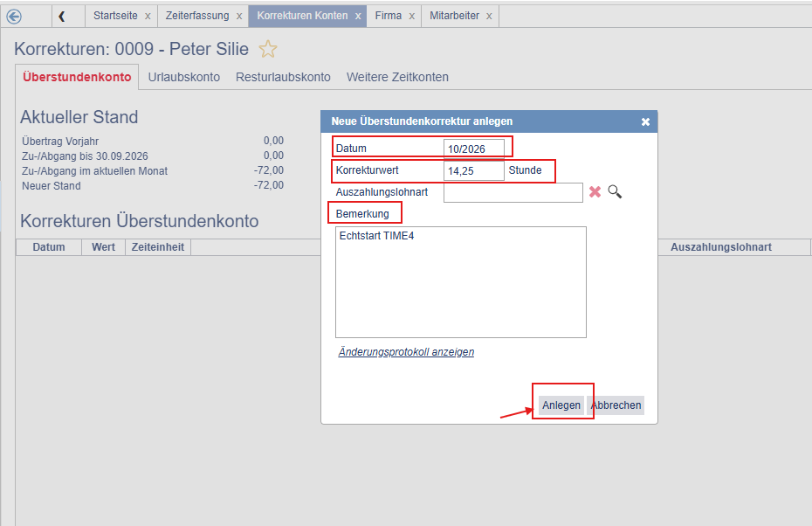Sort by the Wert column header
Screen dimensions: 812x526
(104, 247)
